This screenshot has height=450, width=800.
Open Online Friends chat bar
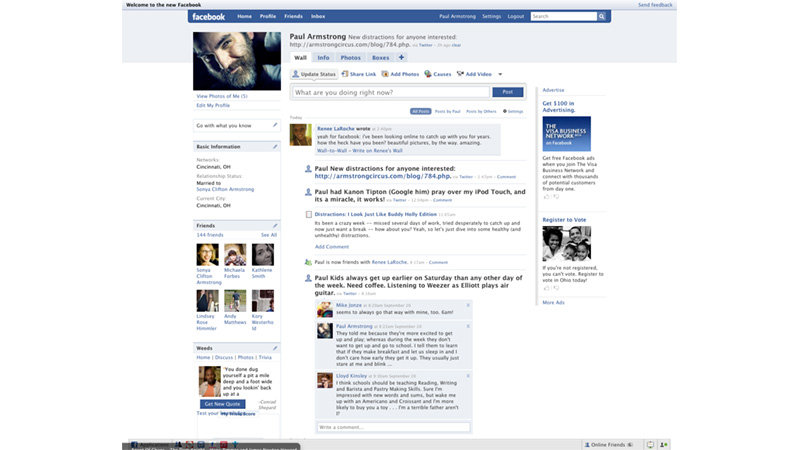[x=609, y=444]
